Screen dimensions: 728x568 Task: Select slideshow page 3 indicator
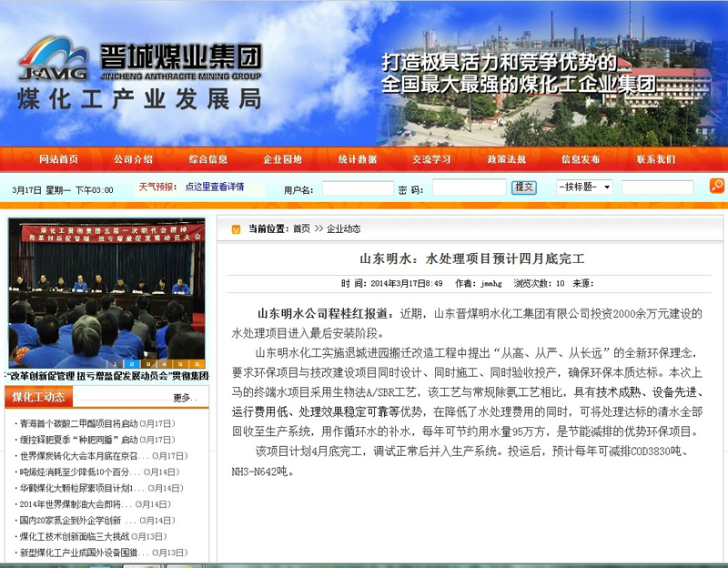(x=147, y=364)
